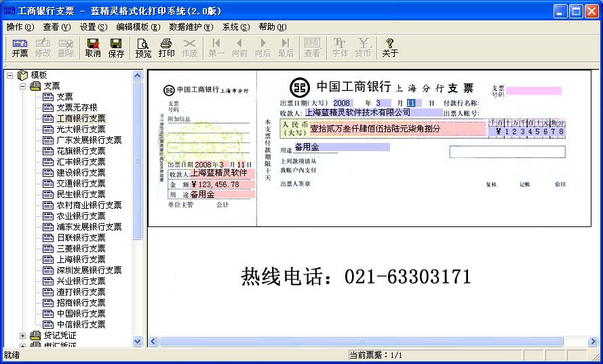Go to 最后 last record
603x364 pixels.
pyautogui.click(x=286, y=47)
